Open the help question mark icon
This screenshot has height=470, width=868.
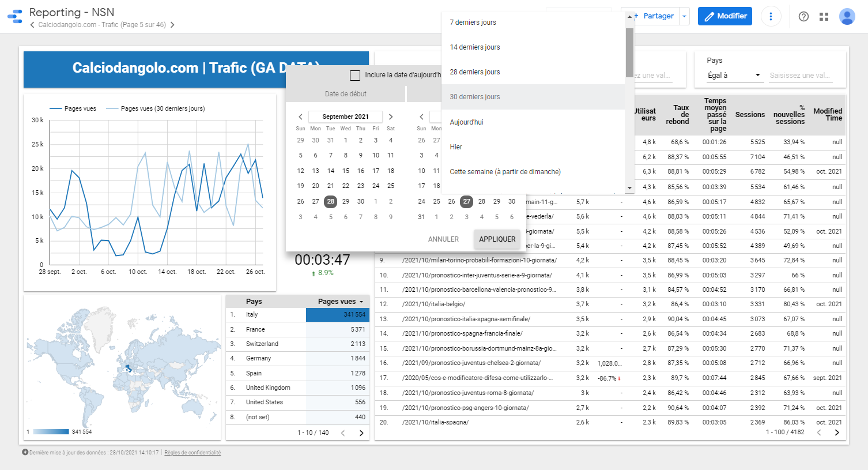tap(803, 17)
